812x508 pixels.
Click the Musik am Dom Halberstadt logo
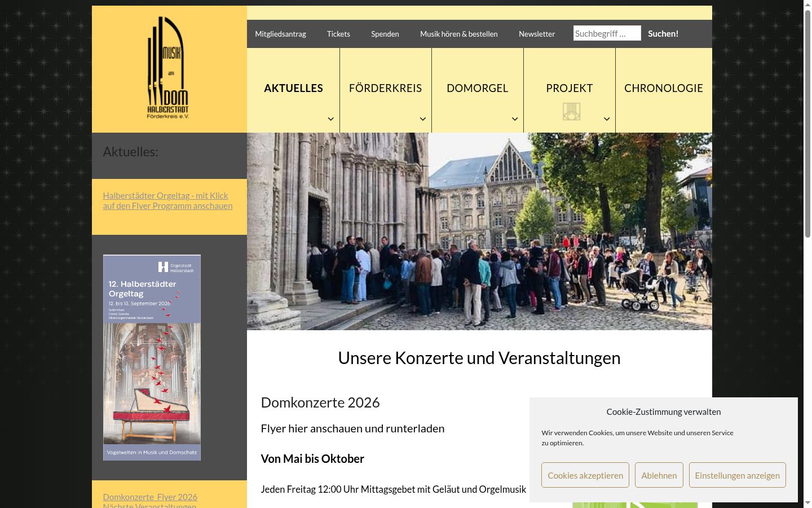tap(168, 68)
